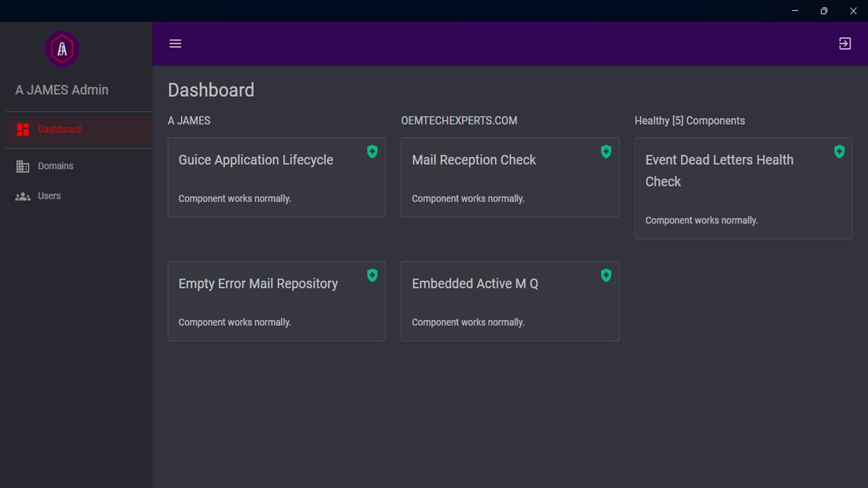Screen dimensions: 868x488
Task: Click Empty Error Mail Repository shield icon
Action: tap(372, 275)
